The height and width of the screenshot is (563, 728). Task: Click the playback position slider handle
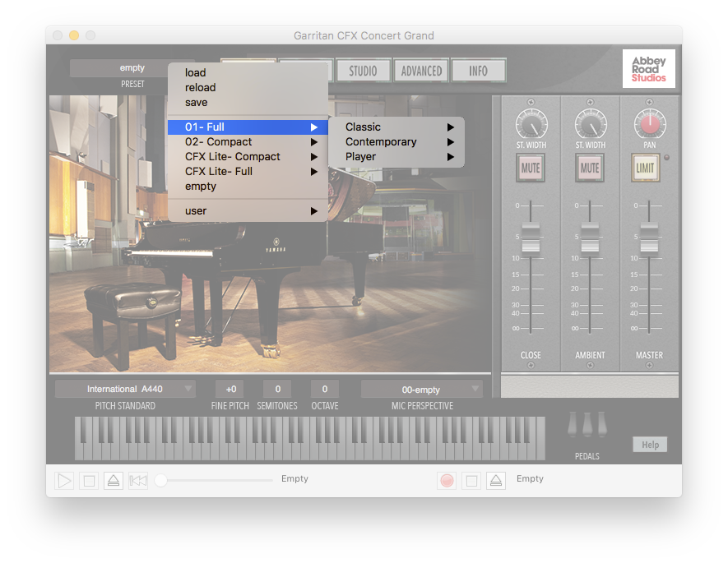pyautogui.click(x=160, y=481)
